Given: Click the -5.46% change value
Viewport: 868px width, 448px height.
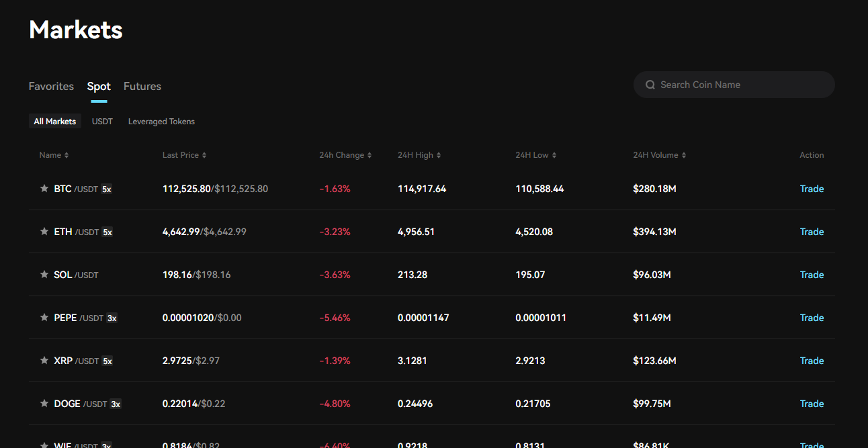Looking at the screenshot, I should tap(335, 318).
